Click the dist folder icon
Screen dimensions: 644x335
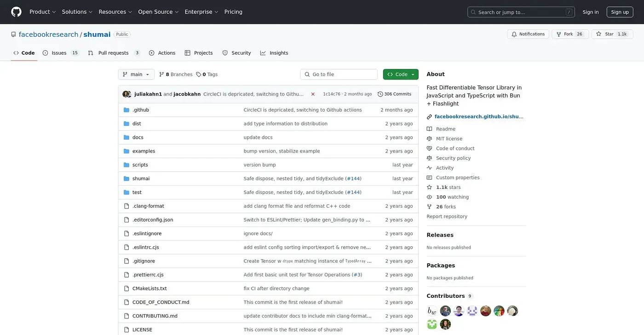(126, 124)
